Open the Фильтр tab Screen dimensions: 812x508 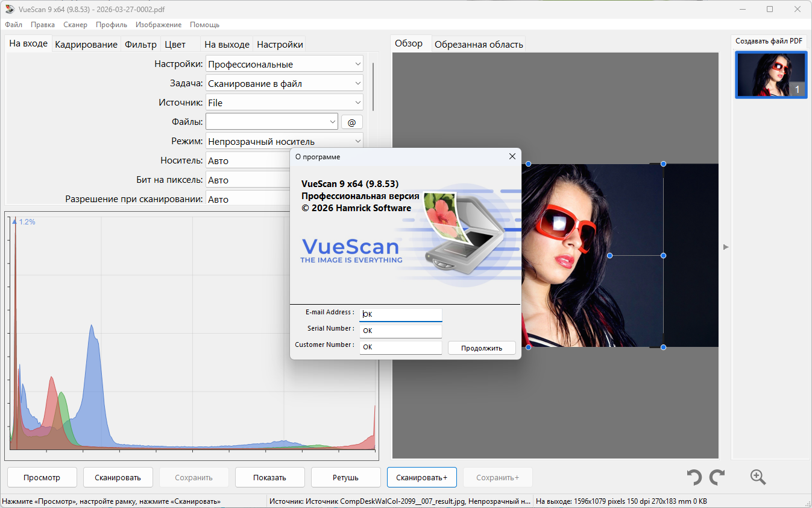pyautogui.click(x=140, y=44)
